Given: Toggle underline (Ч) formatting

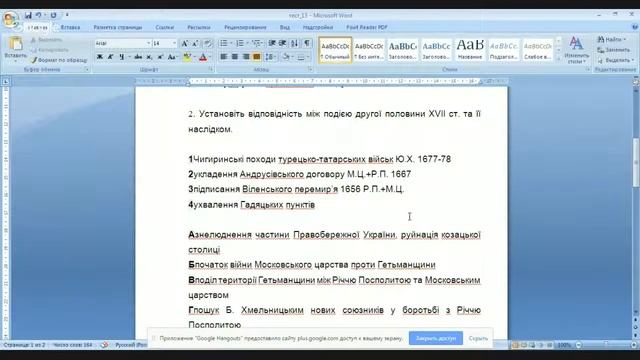Looking at the screenshot, I should [121, 57].
